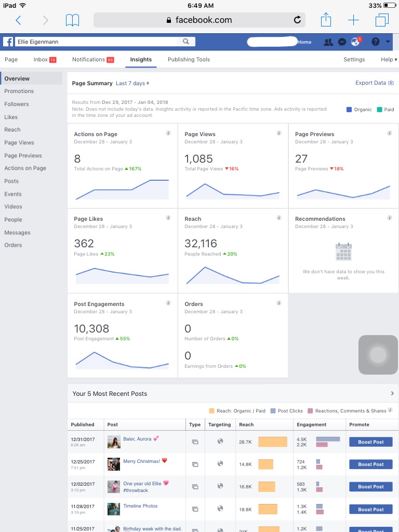Open the Last 7 days dropdown
Screen dimensions: 399x532
pyautogui.click(x=132, y=84)
